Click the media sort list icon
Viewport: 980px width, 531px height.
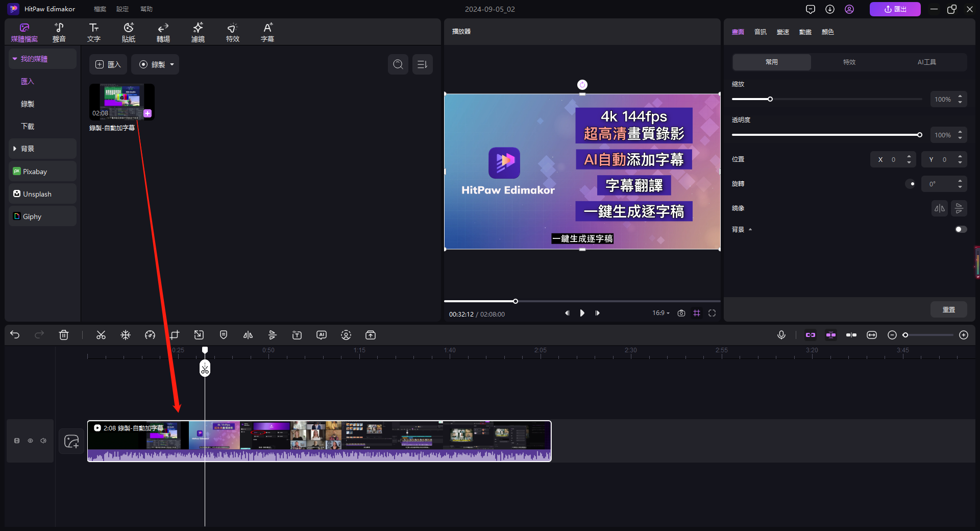click(423, 64)
